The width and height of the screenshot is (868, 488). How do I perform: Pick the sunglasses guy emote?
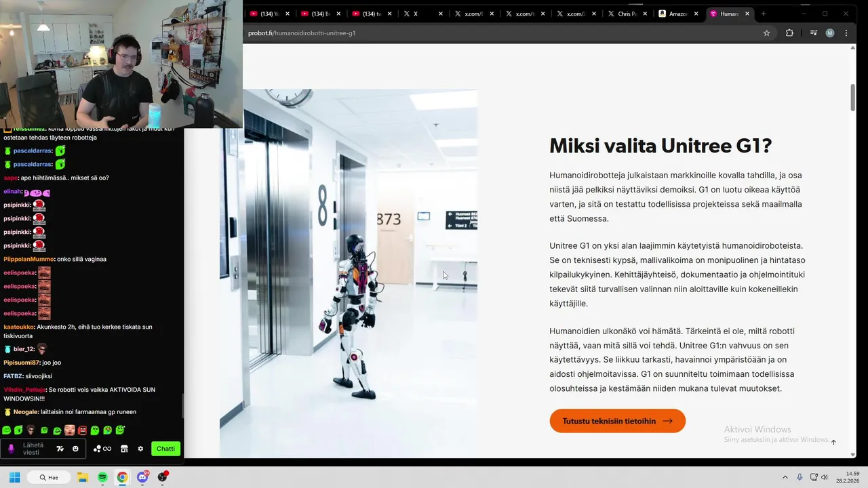[31, 430]
